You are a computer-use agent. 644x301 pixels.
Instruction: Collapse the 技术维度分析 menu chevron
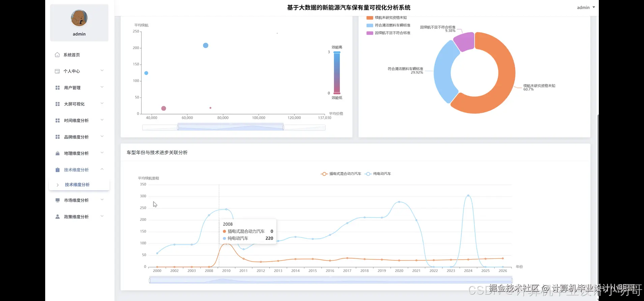[102, 169]
